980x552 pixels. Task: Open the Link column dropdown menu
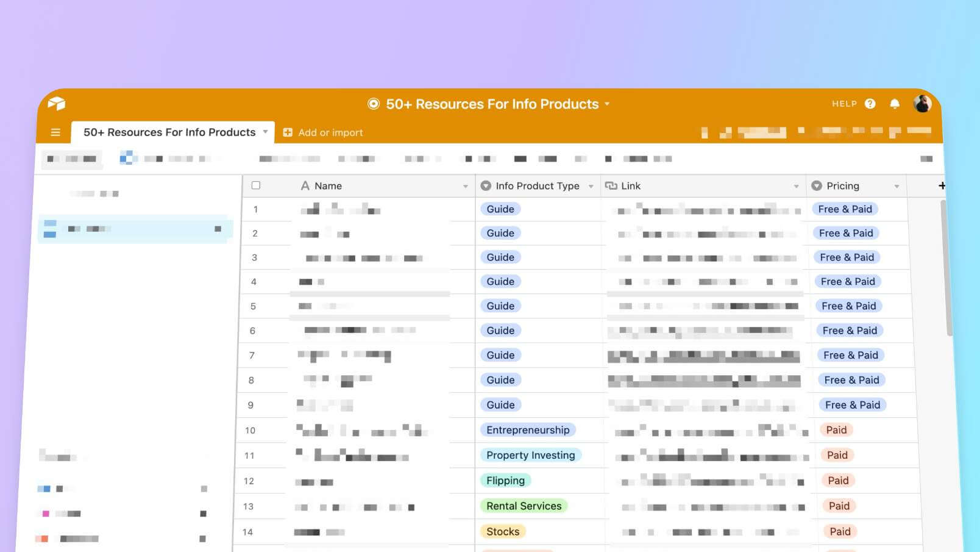[x=796, y=187]
